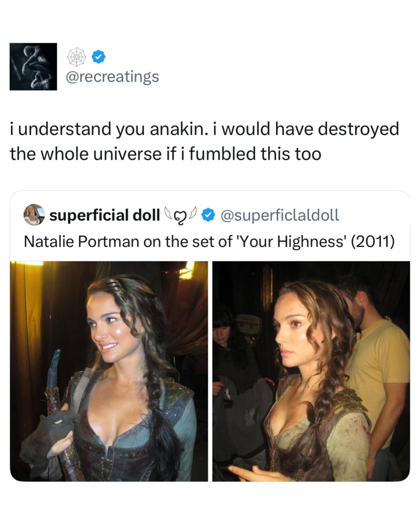Open the @recreatings handle link
This screenshot has height=525, width=420.
click(x=113, y=77)
